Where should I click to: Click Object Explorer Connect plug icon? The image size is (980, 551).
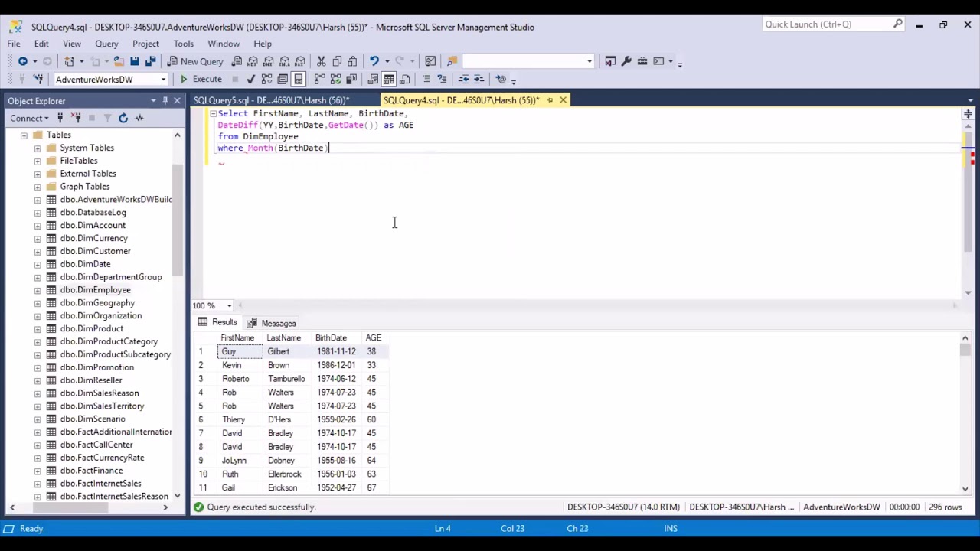[x=60, y=118]
